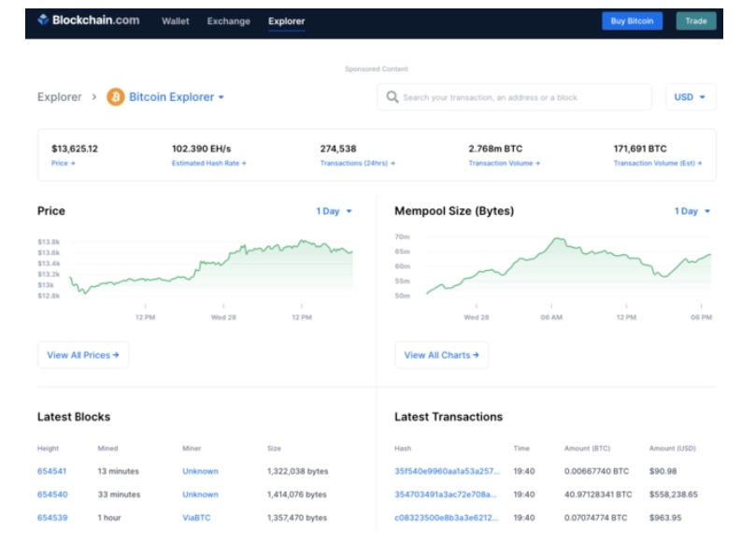Change Price chart 1 Day range
756x544 pixels.
pyautogui.click(x=334, y=210)
